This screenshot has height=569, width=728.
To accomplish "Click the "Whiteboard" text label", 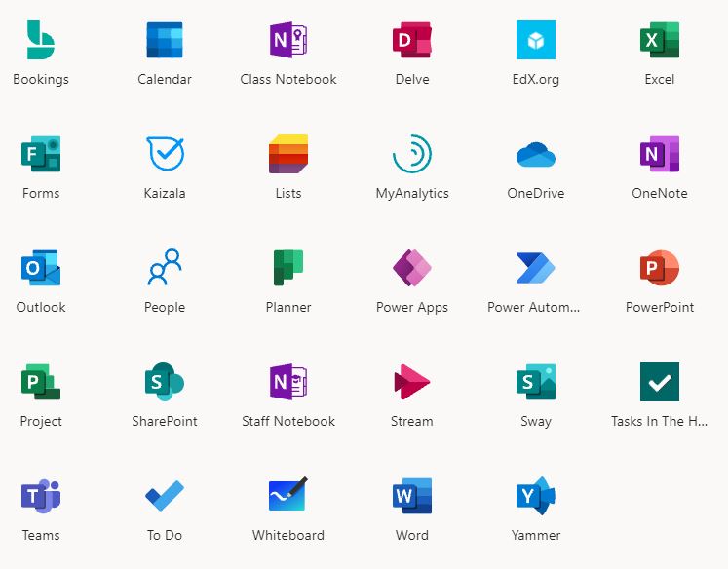I will (288, 536).
